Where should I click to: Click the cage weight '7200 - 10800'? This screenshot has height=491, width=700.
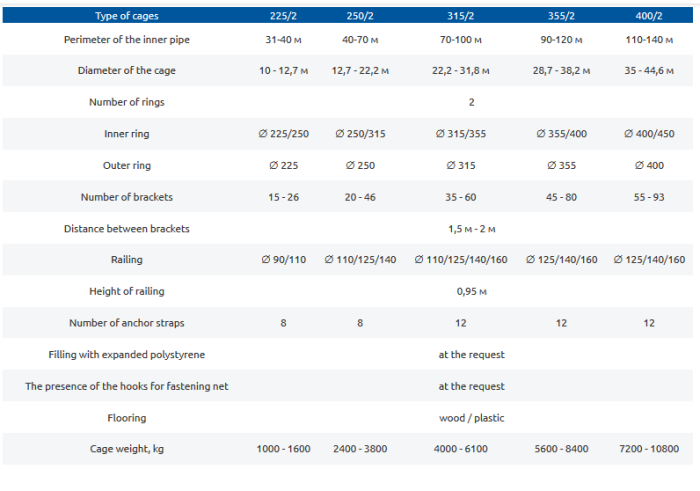649,449
